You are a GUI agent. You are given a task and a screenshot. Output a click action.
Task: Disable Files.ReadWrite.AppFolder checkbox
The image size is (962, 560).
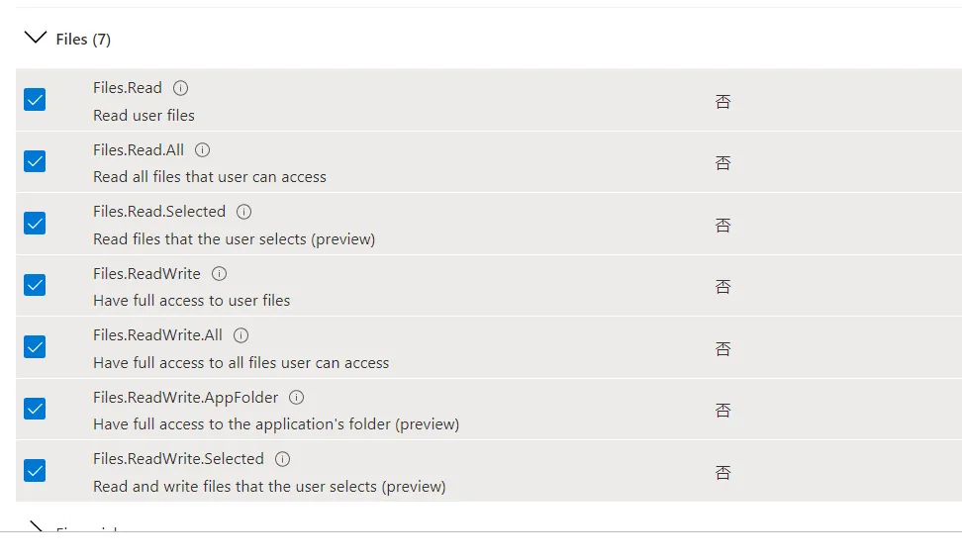point(35,409)
